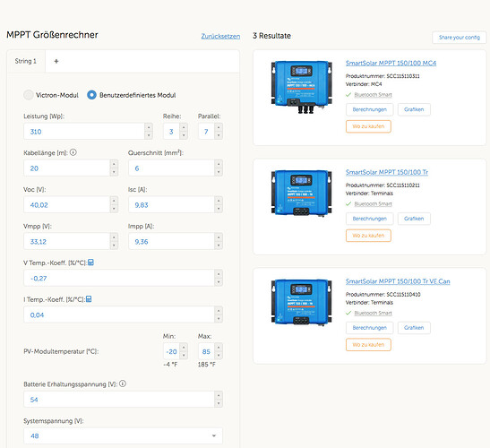490x448 pixels.
Task: Select Victron-Modul radio button
Action: 29,95
